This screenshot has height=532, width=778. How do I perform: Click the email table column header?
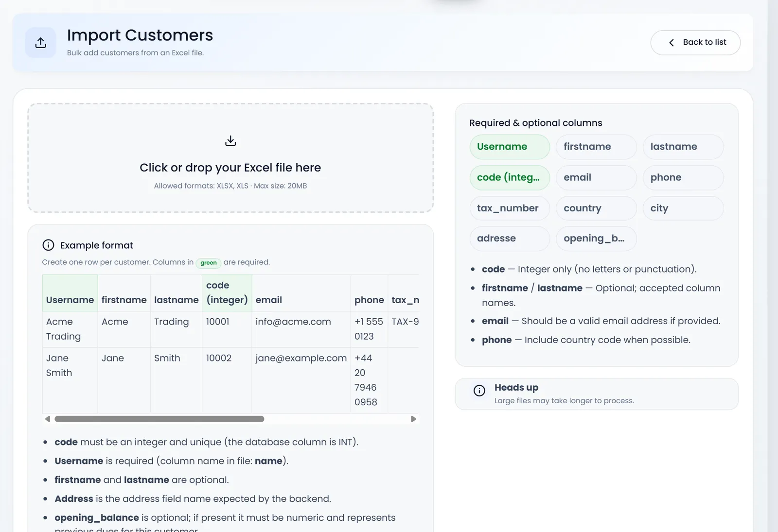point(301,293)
